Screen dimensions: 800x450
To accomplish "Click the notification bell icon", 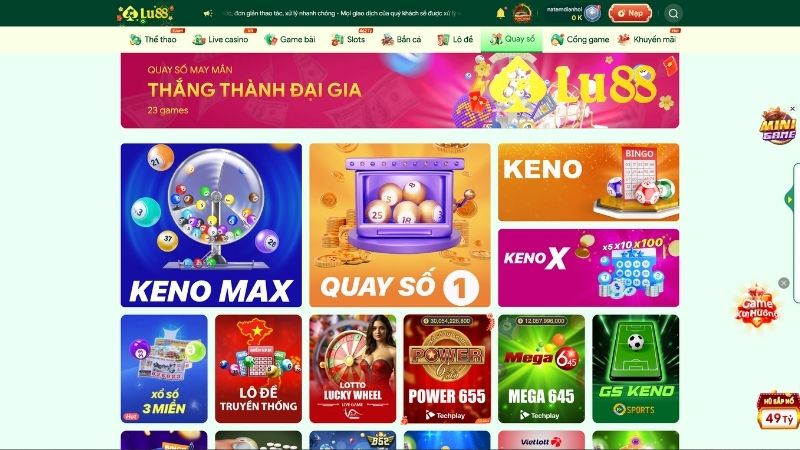I will [x=501, y=13].
